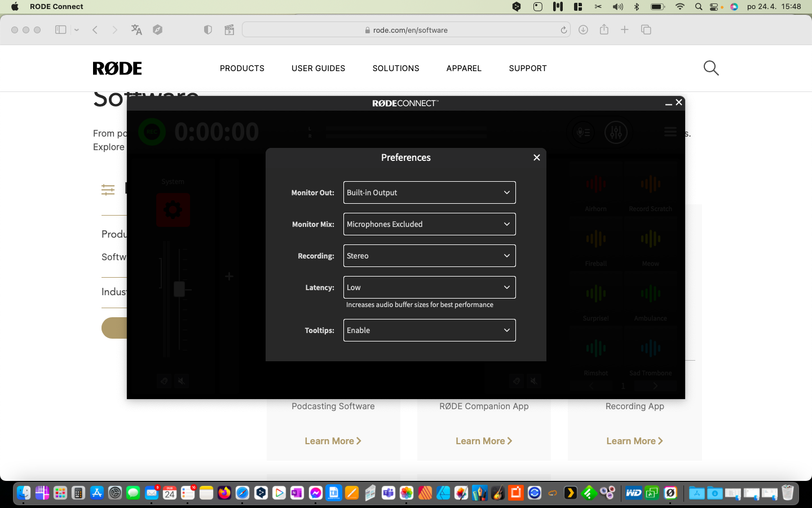This screenshot has width=812, height=508.
Task: Click Learn More under RØDE Companion App
Action: (x=484, y=441)
